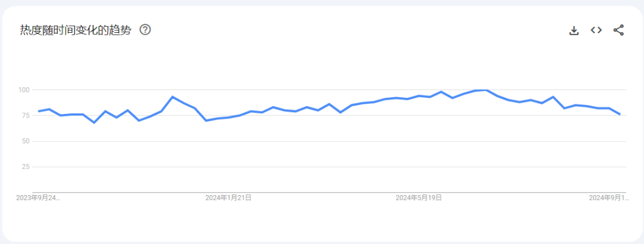Open the help icon beside 热度随时间变化的趋势
The height and width of the screenshot is (244, 644).
pyautogui.click(x=145, y=30)
